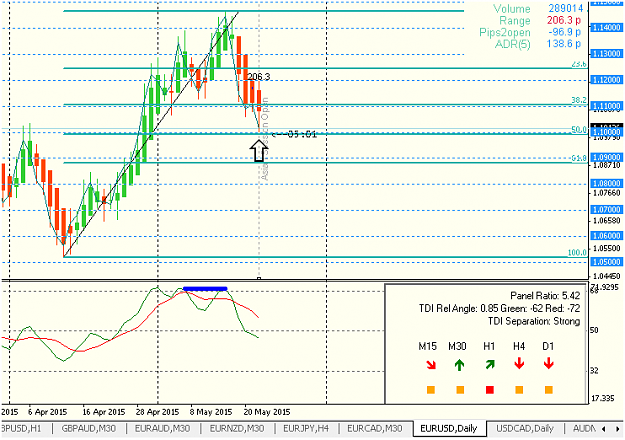Viewport: 625px width, 440px height.
Task: Click the 6 Apr 2015 date label
Action: pos(47,412)
